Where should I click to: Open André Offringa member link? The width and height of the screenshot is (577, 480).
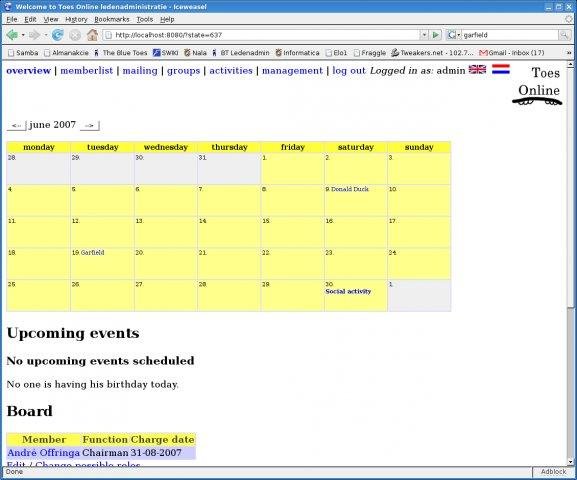pyautogui.click(x=43, y=452)
